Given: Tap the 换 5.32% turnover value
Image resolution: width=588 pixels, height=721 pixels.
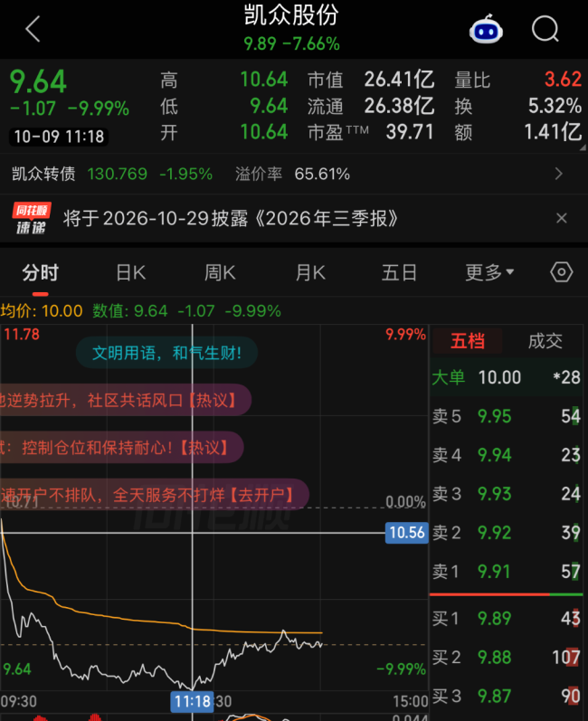Looking at the screenshot, I should tap(555, 106).
